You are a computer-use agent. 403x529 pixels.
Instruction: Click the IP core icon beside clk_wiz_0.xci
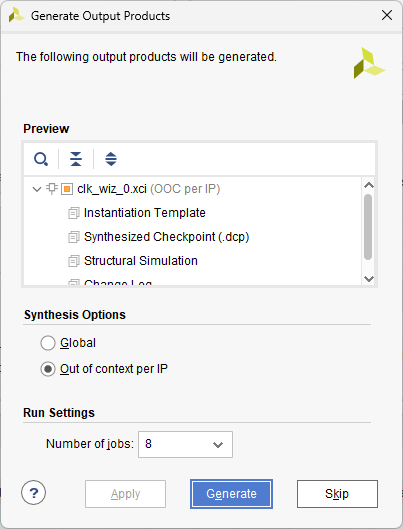pyautogui.click(x=52, y=189)
